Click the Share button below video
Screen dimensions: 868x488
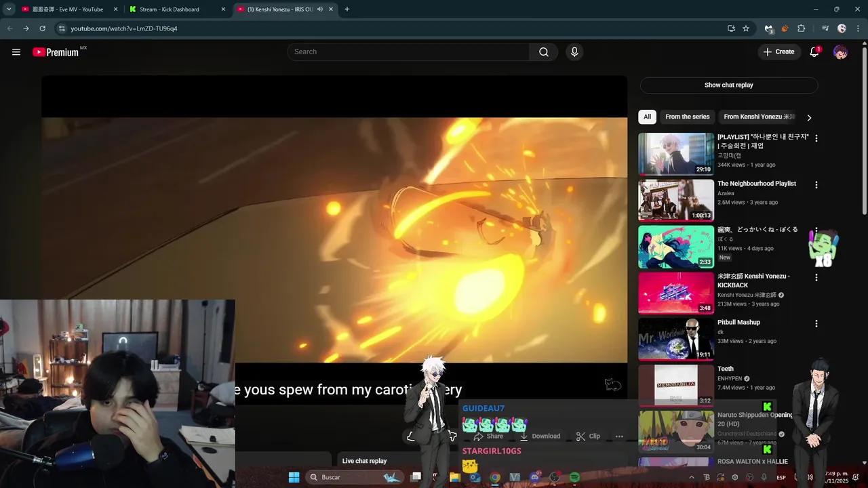click(x=488, y=436)
